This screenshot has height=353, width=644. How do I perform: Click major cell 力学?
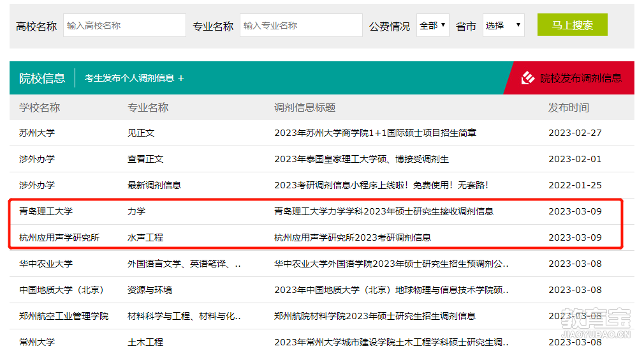tap(136, 212)
